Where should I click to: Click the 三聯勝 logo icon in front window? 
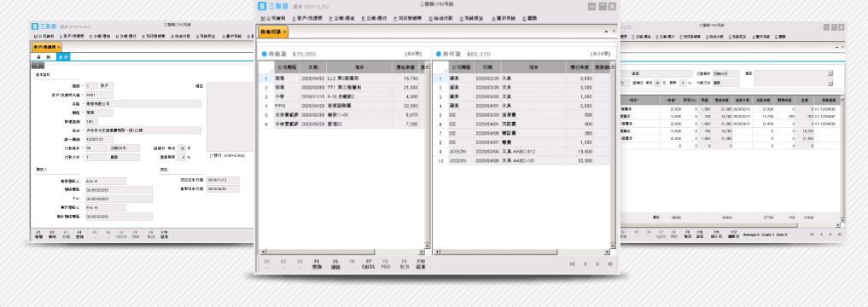[262, 6]
